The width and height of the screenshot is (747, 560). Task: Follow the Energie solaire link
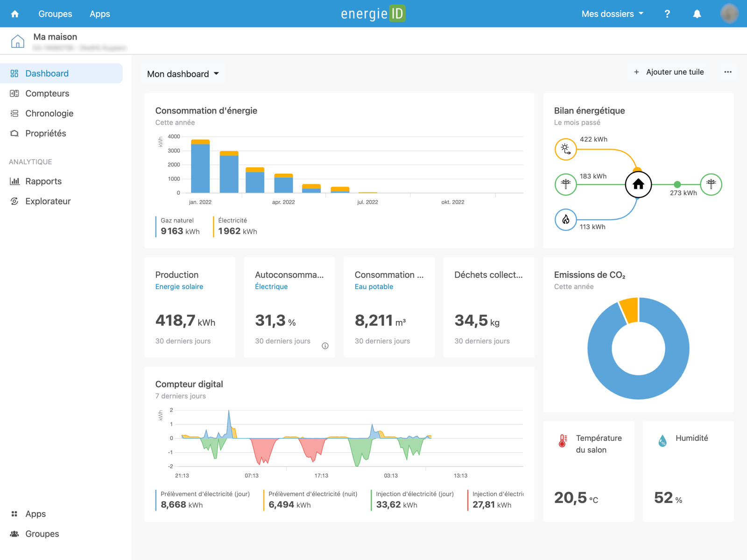(179, 287)
